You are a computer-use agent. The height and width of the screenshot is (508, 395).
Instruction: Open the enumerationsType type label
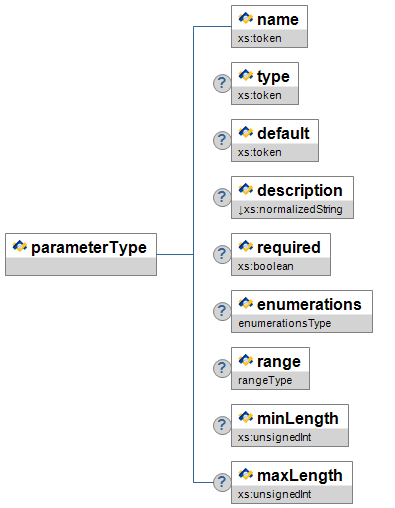(x=285, y=323)
